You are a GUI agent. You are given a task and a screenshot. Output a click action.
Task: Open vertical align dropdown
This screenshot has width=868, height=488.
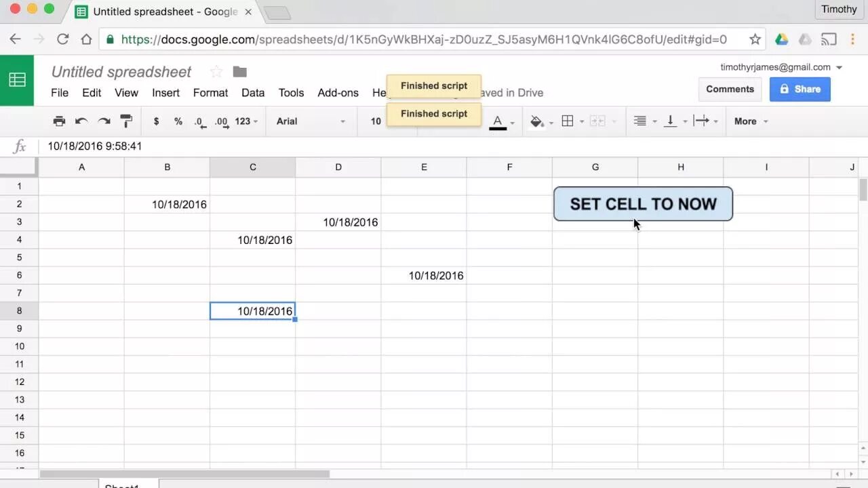(x=675, y=121)
